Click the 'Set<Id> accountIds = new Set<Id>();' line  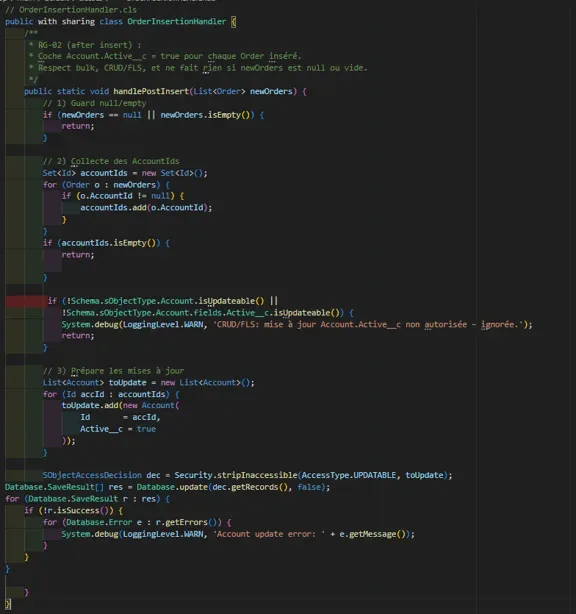pos(125,173)
